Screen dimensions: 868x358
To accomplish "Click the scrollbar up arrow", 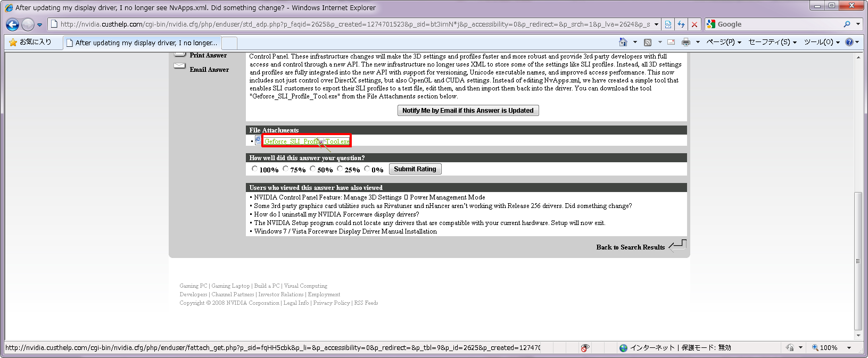I will coord(858,57).
